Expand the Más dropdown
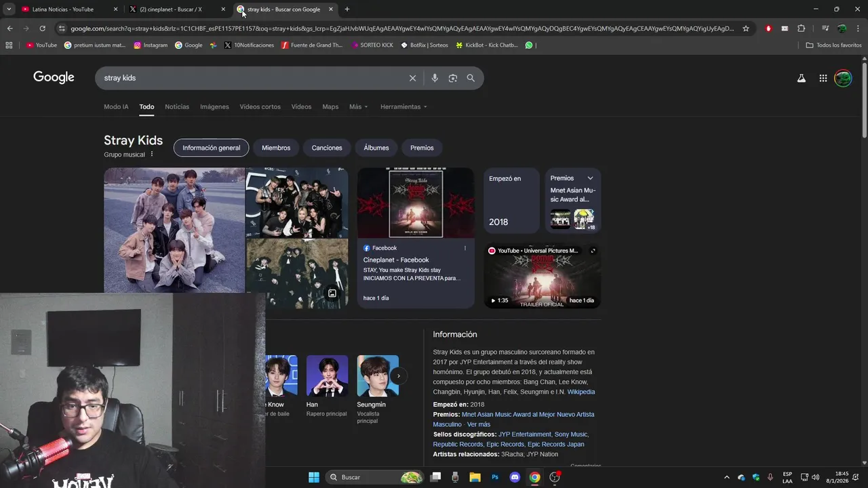The width and height of the screenshot is (868, 488). click(x=359, y=106)
